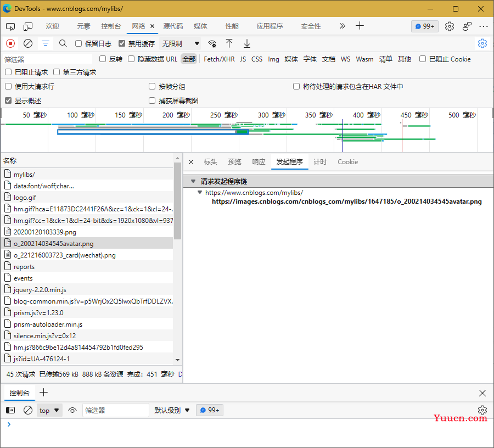Viewport: 494px width, 448px height.
Task: Toggle the network filter funnel icon
Action: 46,43
